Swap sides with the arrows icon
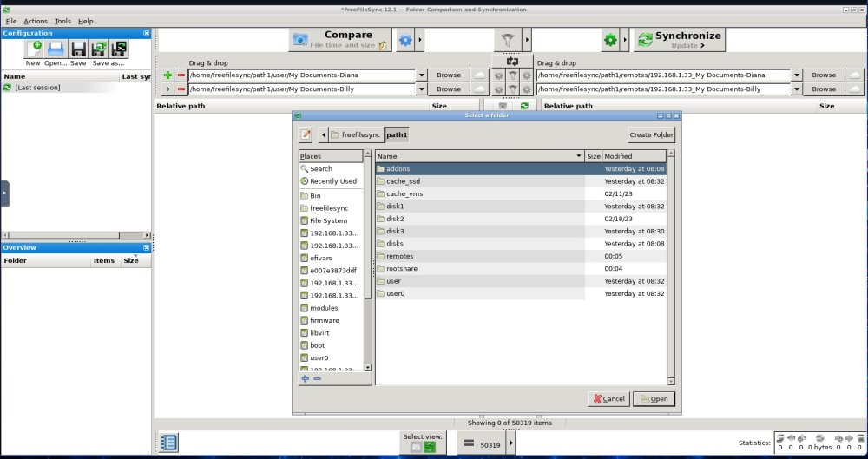 [512, 62]
